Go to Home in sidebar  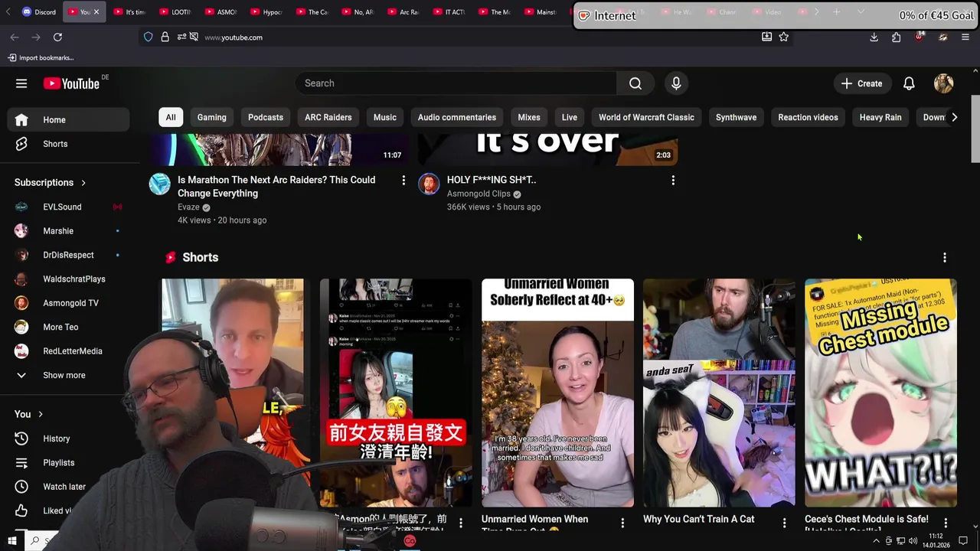tap(69, 119)
